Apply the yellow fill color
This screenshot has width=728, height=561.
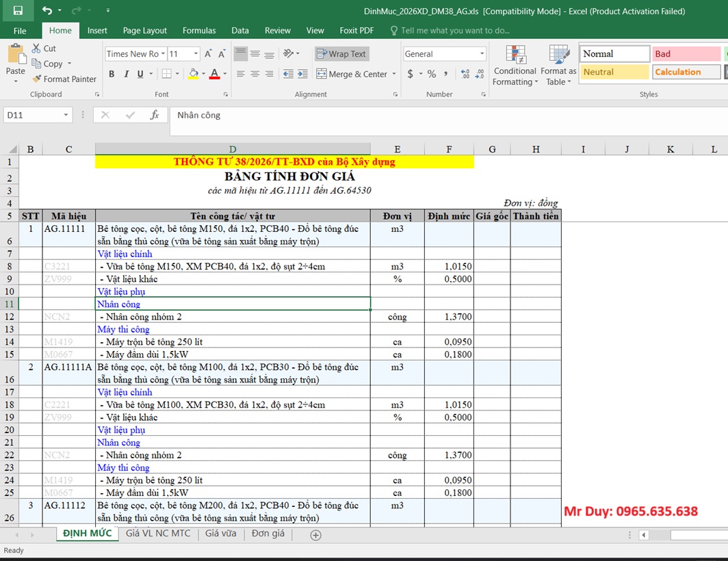[194, 74]
